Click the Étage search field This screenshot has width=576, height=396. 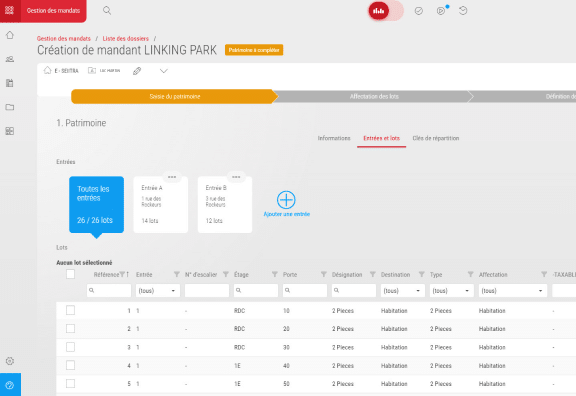click(x=256, y=291)
